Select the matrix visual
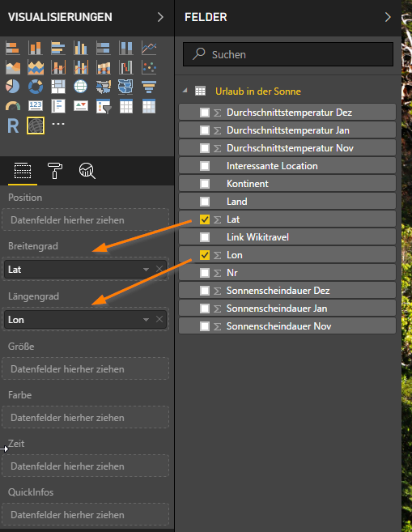Image resolution: width=412 pixels, height=532 pixels. click(x=149, y=106)
